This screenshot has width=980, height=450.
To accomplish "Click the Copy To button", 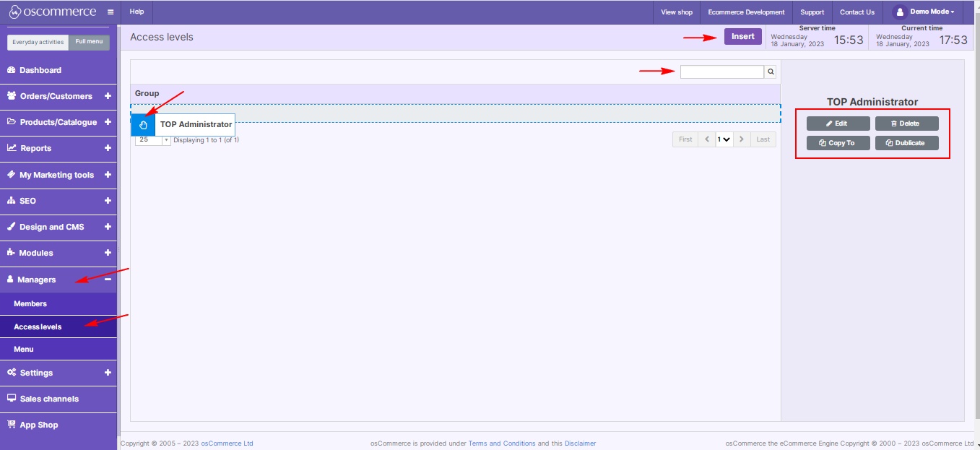I will tap(838, 143).
